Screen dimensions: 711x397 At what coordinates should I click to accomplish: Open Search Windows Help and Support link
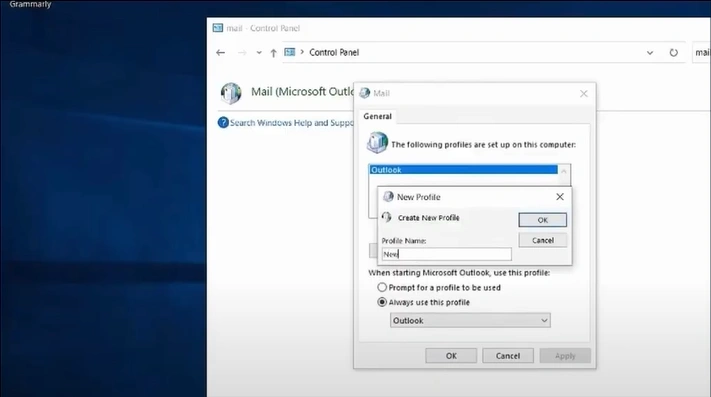pyautogui.click(x=291, y=123)
